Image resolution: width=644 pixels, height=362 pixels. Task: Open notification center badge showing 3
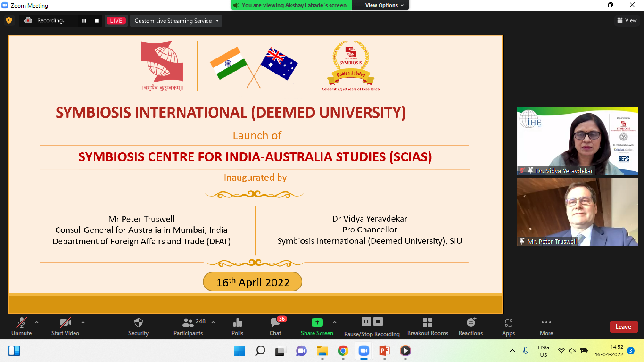631,351
